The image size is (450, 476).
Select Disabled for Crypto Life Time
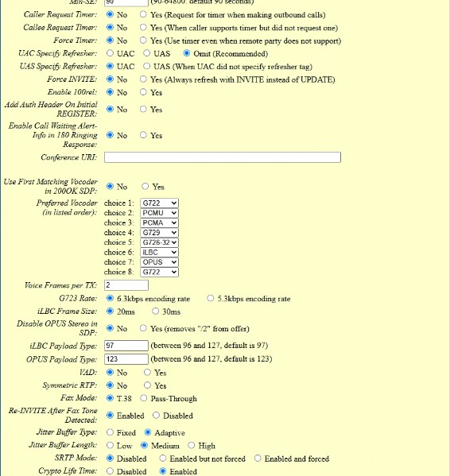point(110,471)
